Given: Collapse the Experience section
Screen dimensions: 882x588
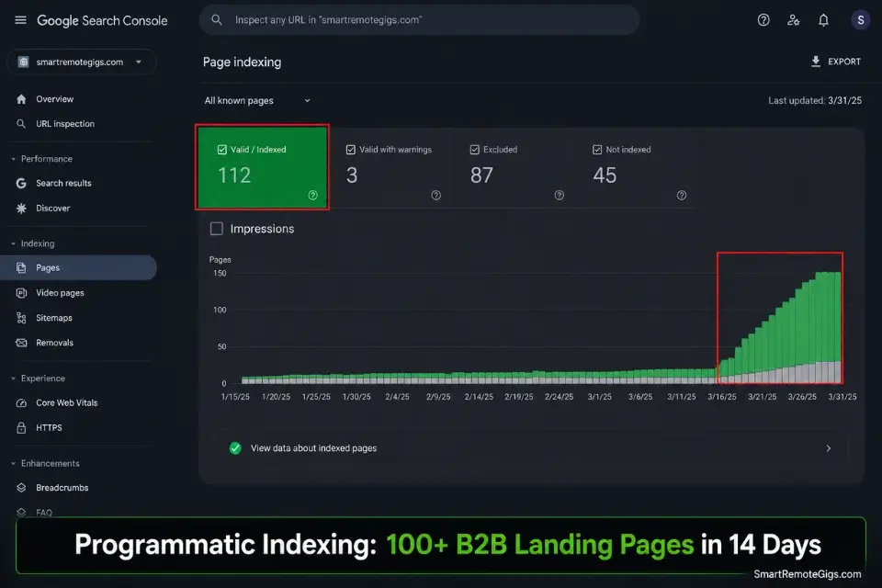Looking at the screenshot, I should point(13,379).
